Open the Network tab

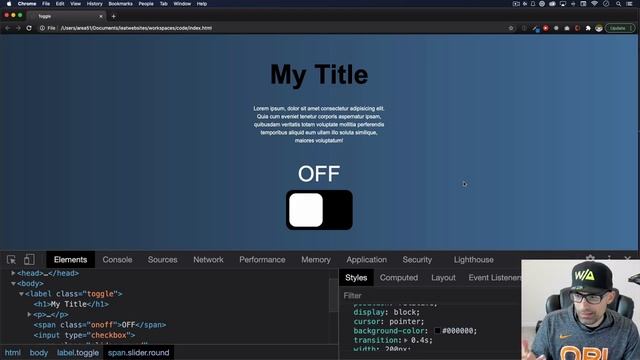pyautogui.click(x=208, y=260)
